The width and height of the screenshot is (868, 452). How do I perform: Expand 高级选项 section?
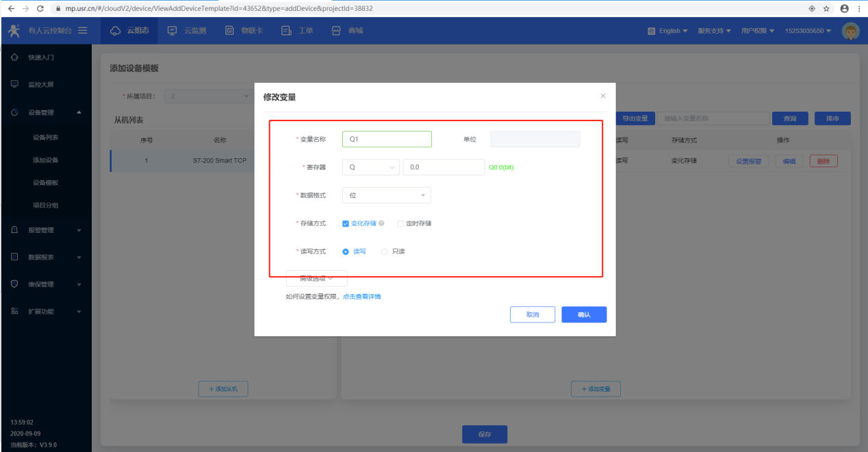tap(316, 278)
